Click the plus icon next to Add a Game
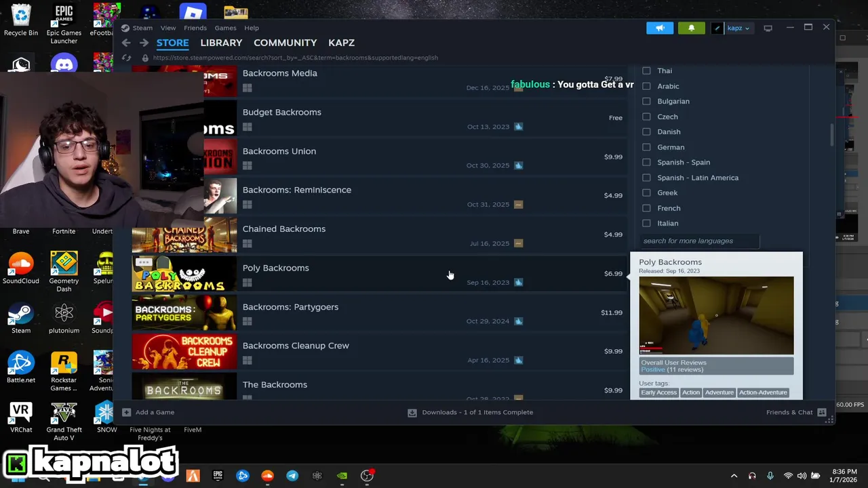868x488 pixels. [x=126, y=412]
